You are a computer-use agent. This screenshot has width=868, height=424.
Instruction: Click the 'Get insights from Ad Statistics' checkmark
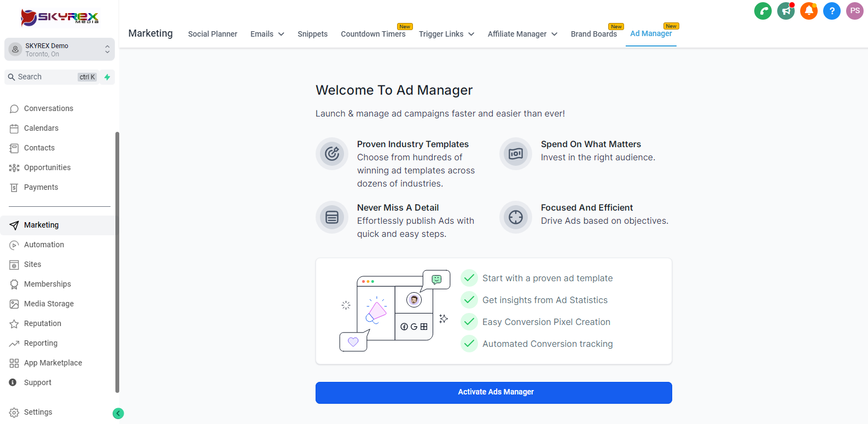(469, 300)
